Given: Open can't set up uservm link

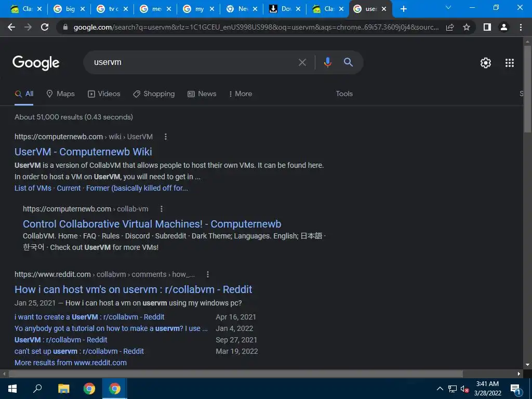Looking at the screenshot, I should (79, 352).
